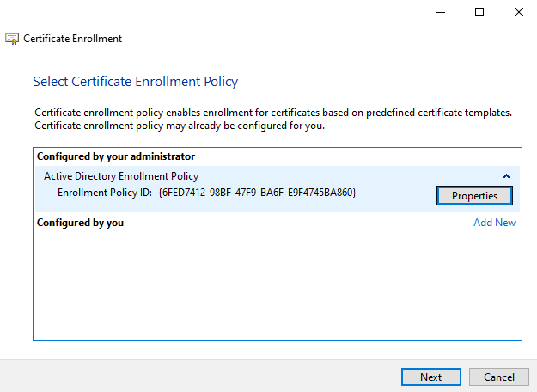Cancel the certificate enrollment
This screenshot has height=392, width=537.
pyautogui.click(x=498, y=377)
